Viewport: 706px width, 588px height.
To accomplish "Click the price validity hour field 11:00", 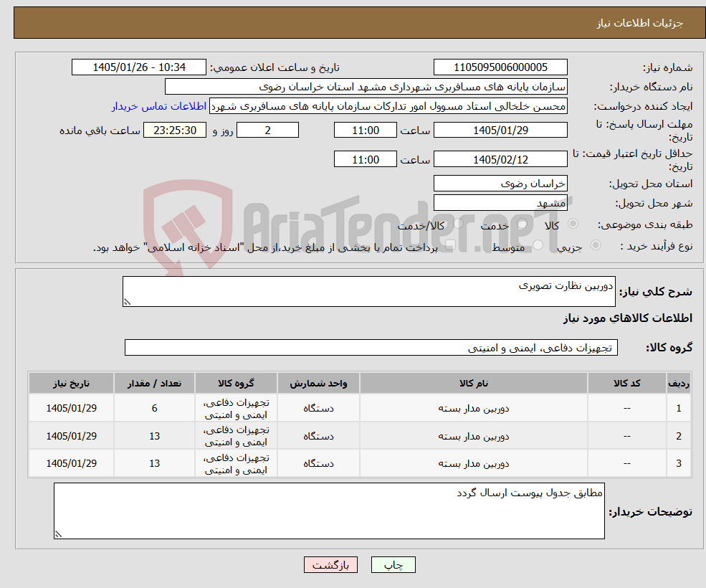I will tap(365, 159).
